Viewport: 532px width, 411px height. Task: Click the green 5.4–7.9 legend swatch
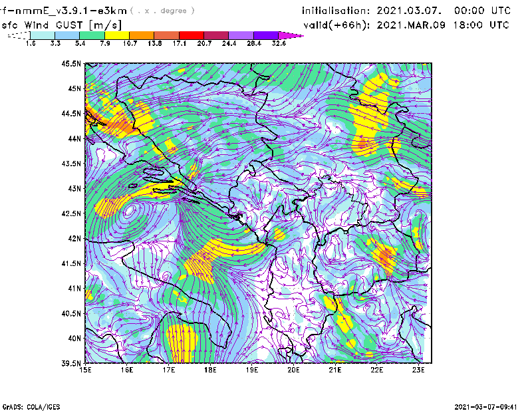coord(92,35)
